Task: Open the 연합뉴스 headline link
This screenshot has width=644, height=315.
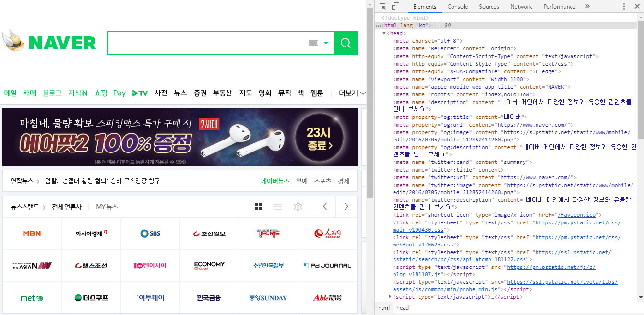Action: [x=102, y=181]
